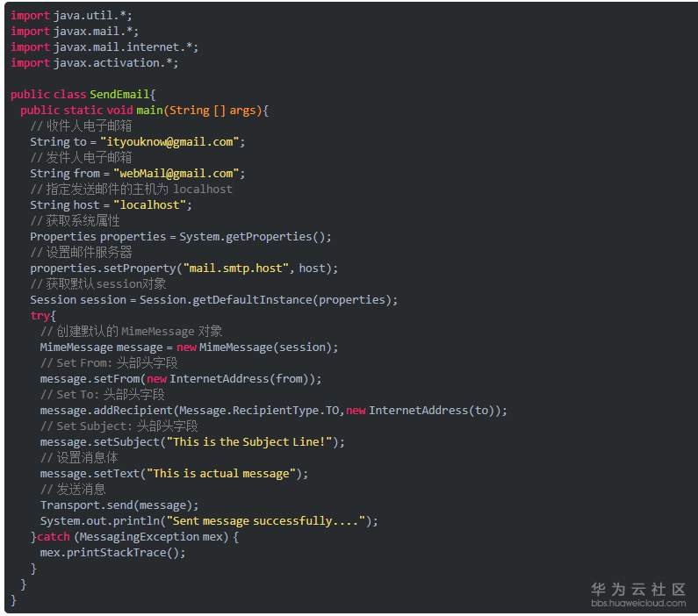Image resolution: width=698 pixels, height=616 pixels.
Task: Click the comment '// 发送消息'
Action: 73,490
